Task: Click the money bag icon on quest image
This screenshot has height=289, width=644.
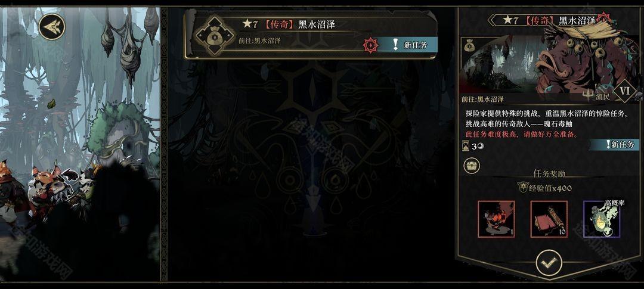Action: click(470, 46)
